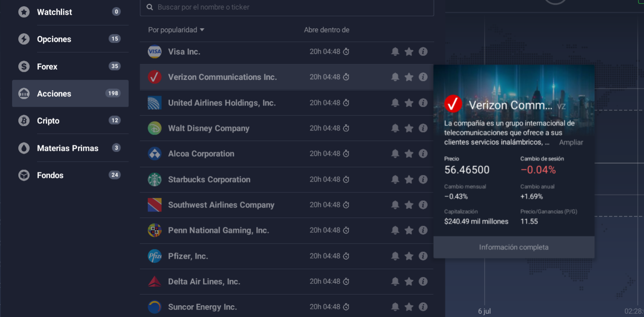644x317 pixels.
Task: Select Visa Inc. stock row
Action: pyautogui.click(x=287, y=52)
